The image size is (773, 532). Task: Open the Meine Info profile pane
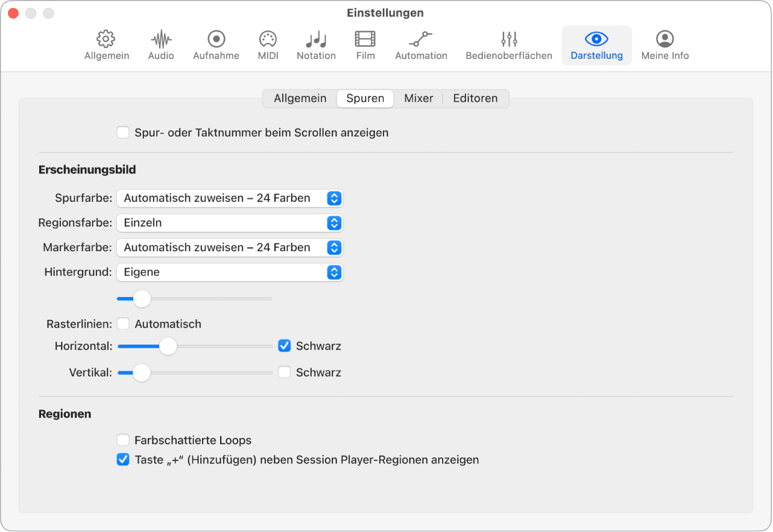(664, 45)
